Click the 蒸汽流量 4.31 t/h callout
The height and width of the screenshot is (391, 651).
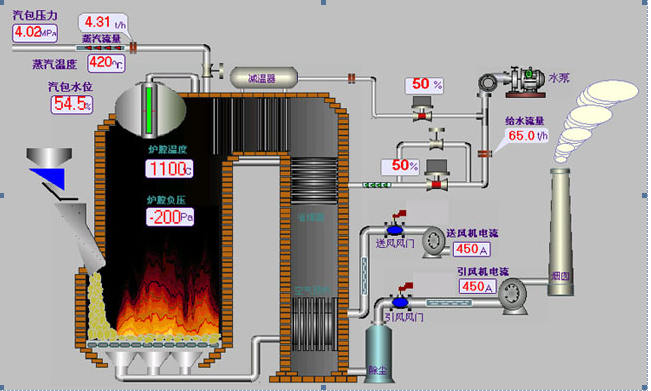click(x=103, y=22)
